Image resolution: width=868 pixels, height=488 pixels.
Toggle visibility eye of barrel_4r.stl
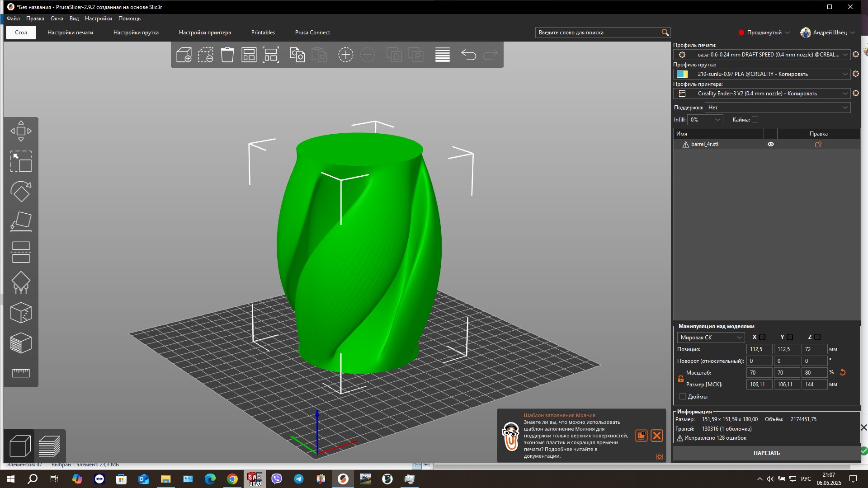(771, 144)
